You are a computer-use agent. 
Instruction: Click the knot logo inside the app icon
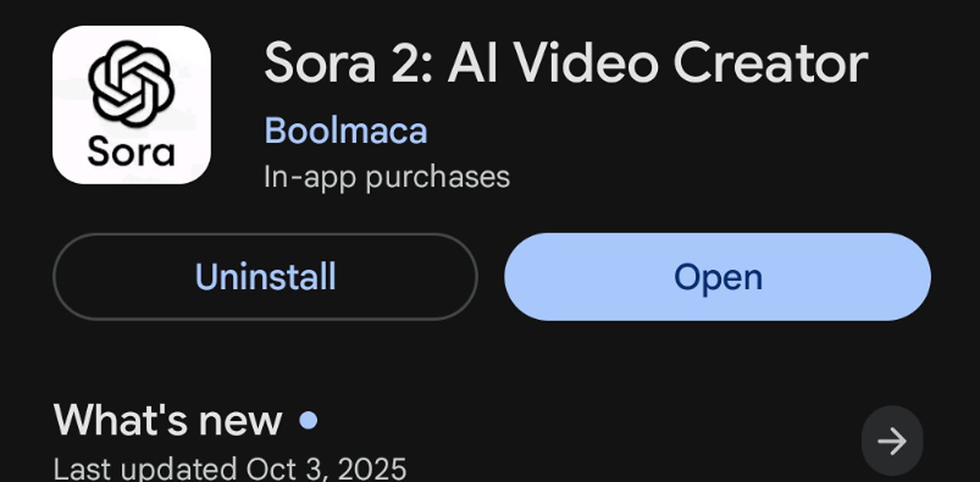tap(132, 83)
